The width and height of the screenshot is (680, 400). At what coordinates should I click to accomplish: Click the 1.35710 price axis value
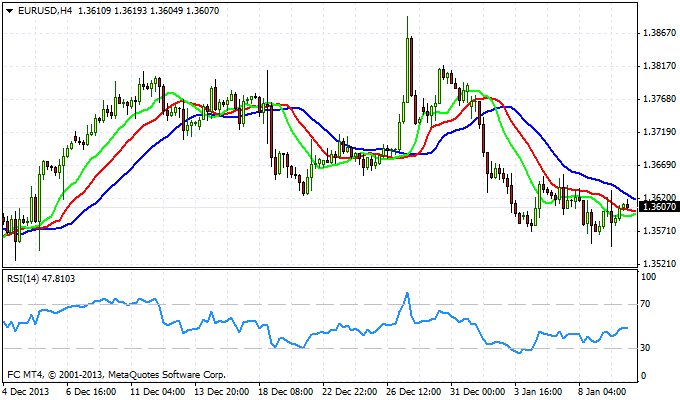click(659, 231)
